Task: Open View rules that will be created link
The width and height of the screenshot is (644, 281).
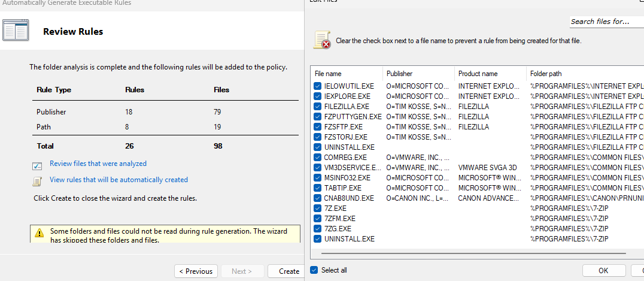Action: 119,180
